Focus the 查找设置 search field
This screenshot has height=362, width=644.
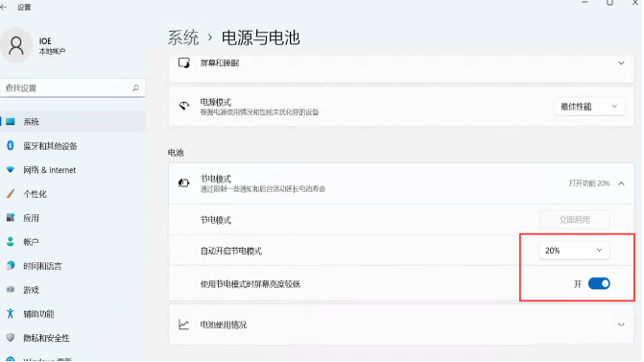(x=73, y=88)
